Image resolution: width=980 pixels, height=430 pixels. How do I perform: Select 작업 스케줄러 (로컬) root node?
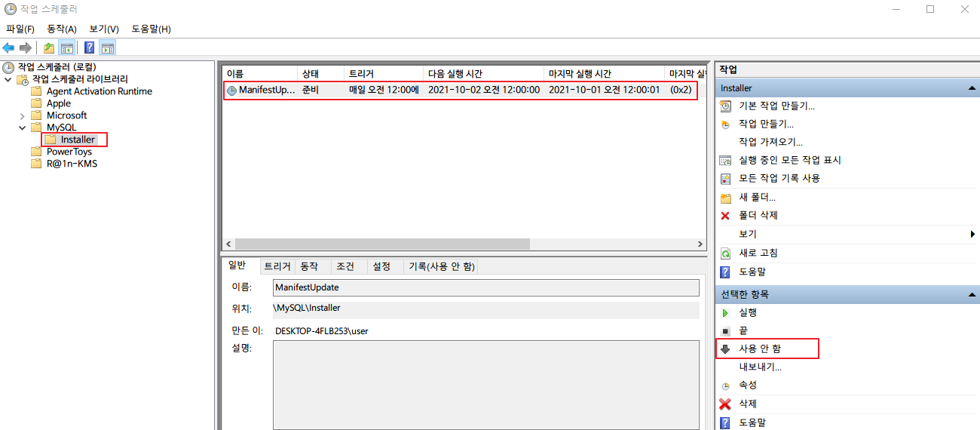coord(57,67)
